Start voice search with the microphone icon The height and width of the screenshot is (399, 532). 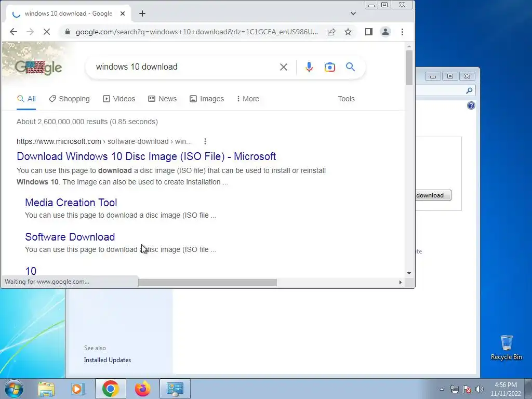309,67
